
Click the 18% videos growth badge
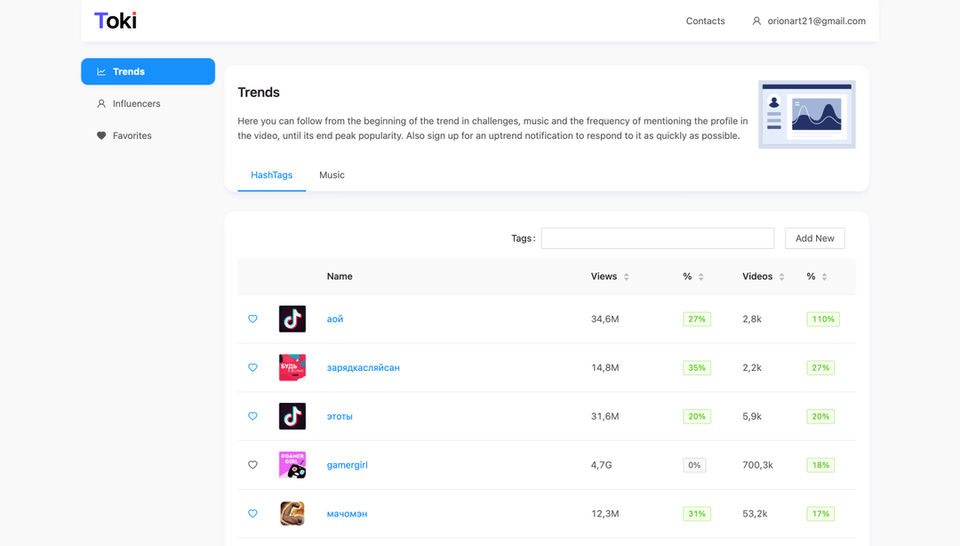(820, 465)
